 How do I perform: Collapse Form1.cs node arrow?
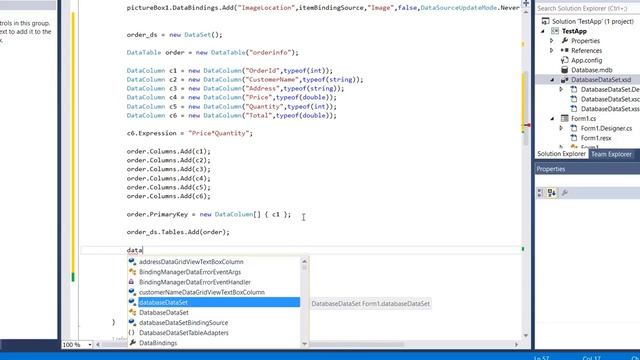[553, 119]
